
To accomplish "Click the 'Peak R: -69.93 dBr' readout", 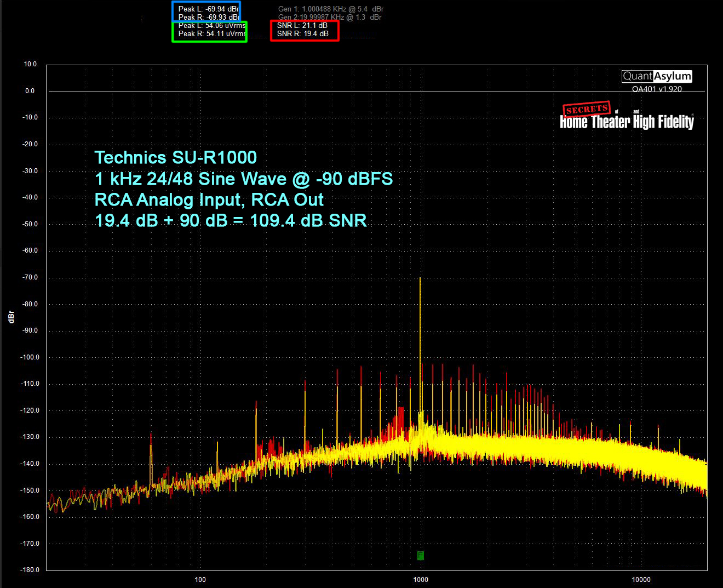I will (209, 17).
